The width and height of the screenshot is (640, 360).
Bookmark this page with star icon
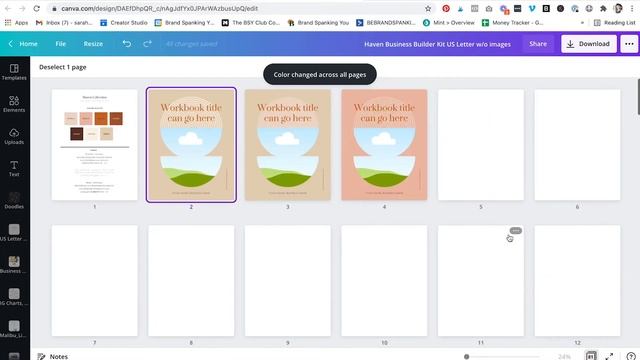click(x=428, y=8)
